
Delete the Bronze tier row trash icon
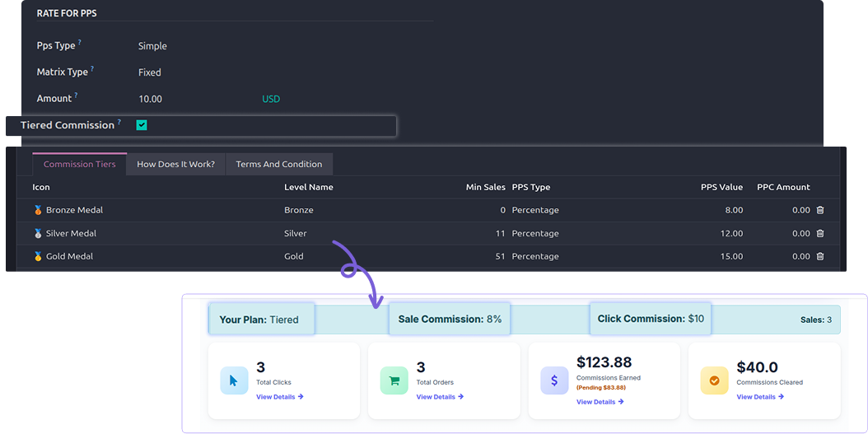pyautogui.click(x=820, y=210)
